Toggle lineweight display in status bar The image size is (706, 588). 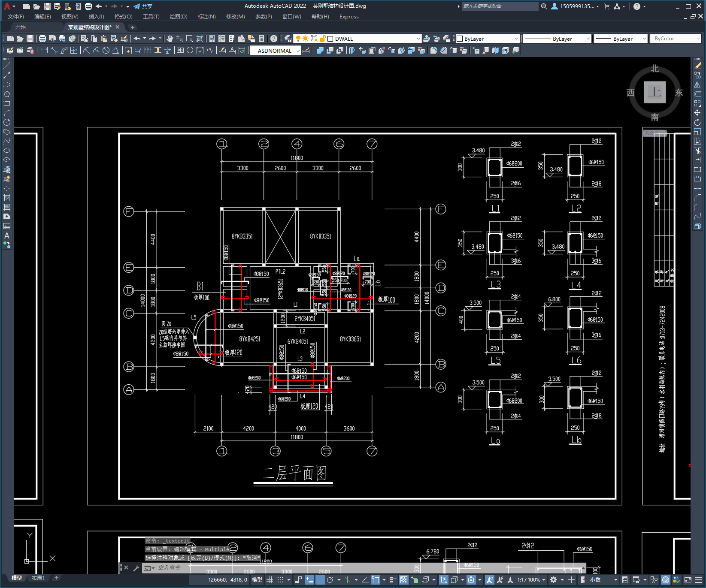coord(393,580)
